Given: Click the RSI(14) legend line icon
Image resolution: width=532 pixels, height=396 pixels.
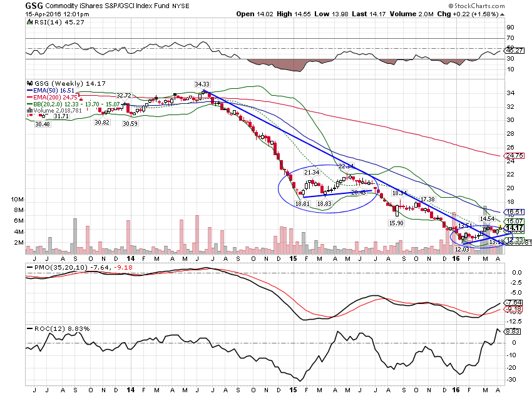Looking at the screenshot, I should click(x=30, y=23).
